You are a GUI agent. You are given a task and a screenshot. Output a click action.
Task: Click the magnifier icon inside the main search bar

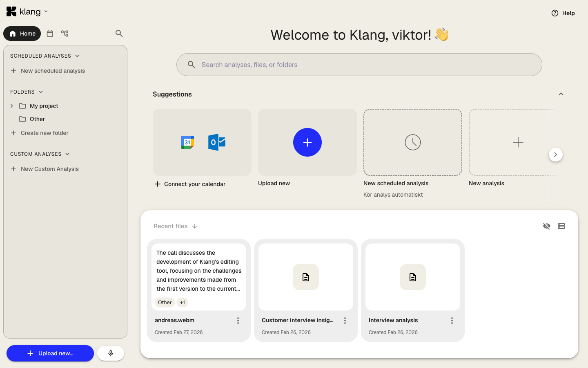coord(191,65)
